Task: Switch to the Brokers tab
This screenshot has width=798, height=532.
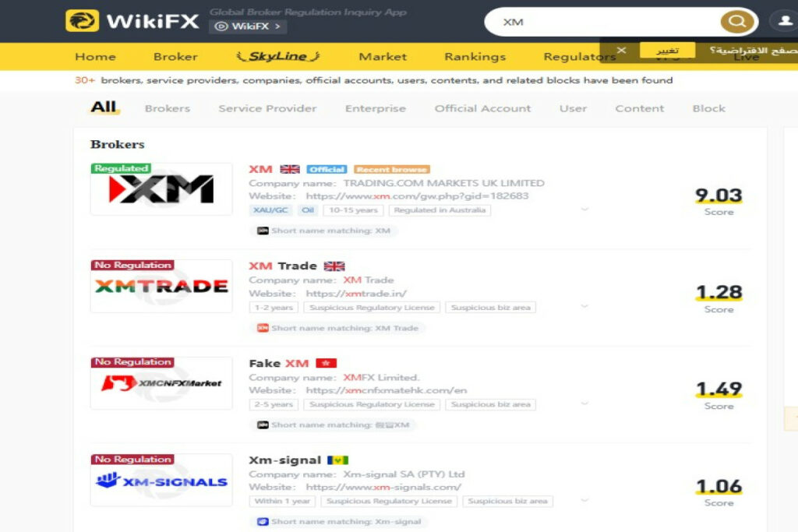Action: [168, 108]
